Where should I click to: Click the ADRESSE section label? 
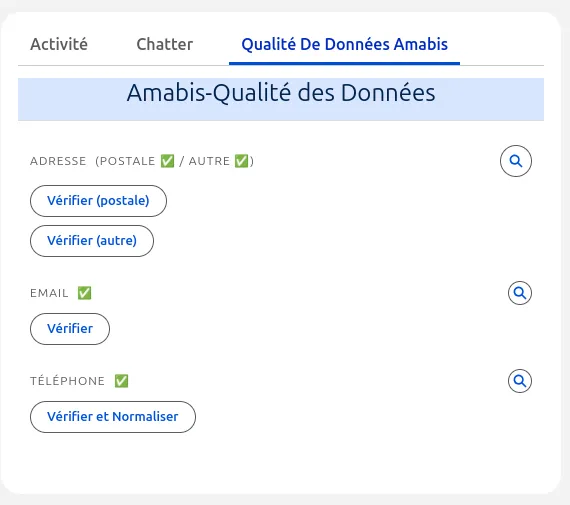pos(58,161)
